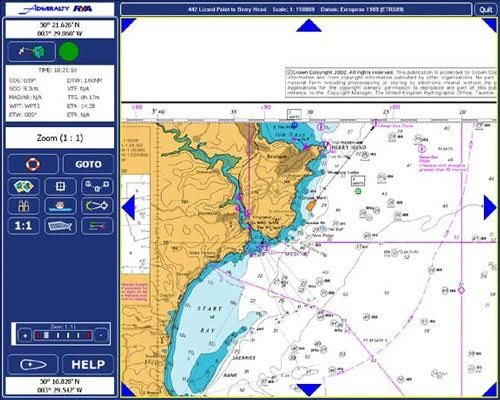Reset chart zoom with the 1:1 button
Viewport: 500px width, 400px height.
click(x=24, y=226)
